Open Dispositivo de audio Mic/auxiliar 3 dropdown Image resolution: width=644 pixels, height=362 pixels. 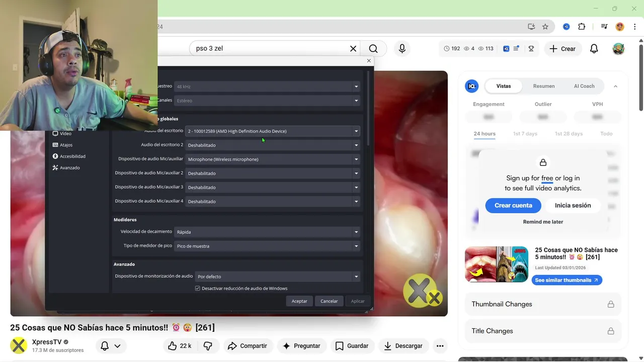(273, 188)
